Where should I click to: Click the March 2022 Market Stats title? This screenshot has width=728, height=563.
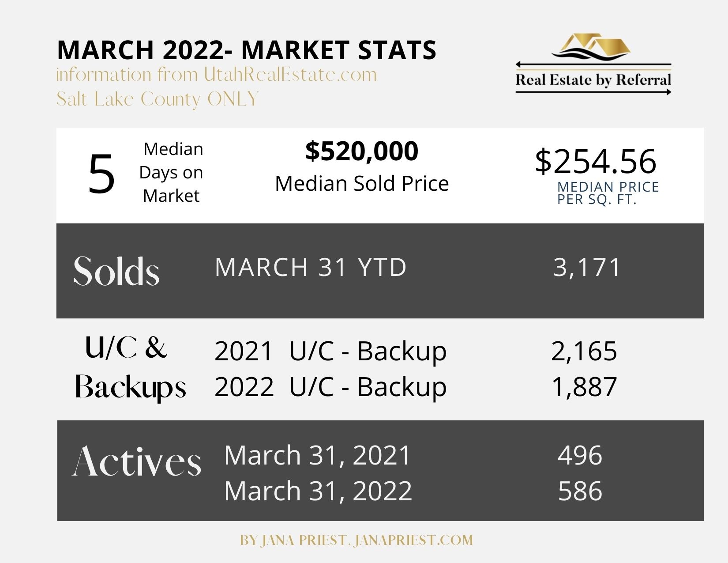(x=247, y=50)
